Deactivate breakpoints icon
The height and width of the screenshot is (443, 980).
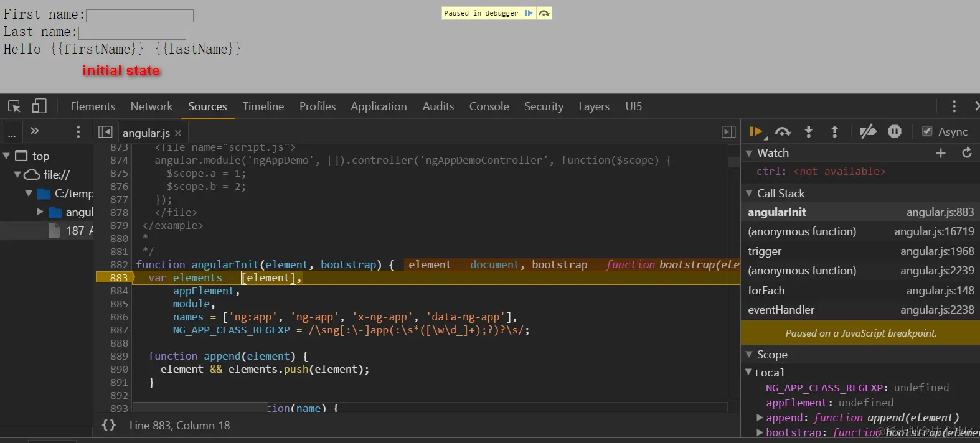[867, 132]
